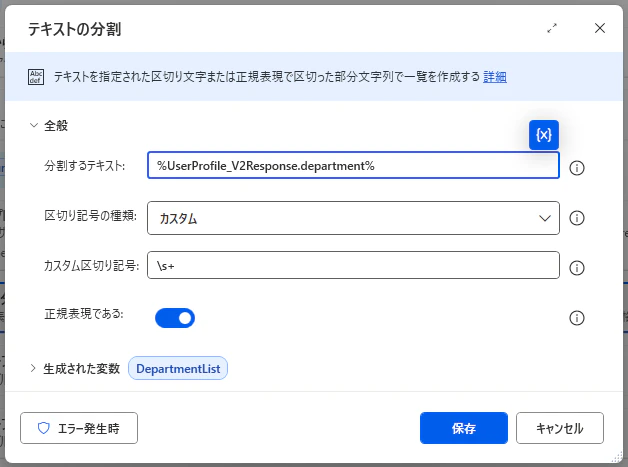Show info for カスタム区切り記号
Viewport: 628px width, 467px height.
point(577,268)
